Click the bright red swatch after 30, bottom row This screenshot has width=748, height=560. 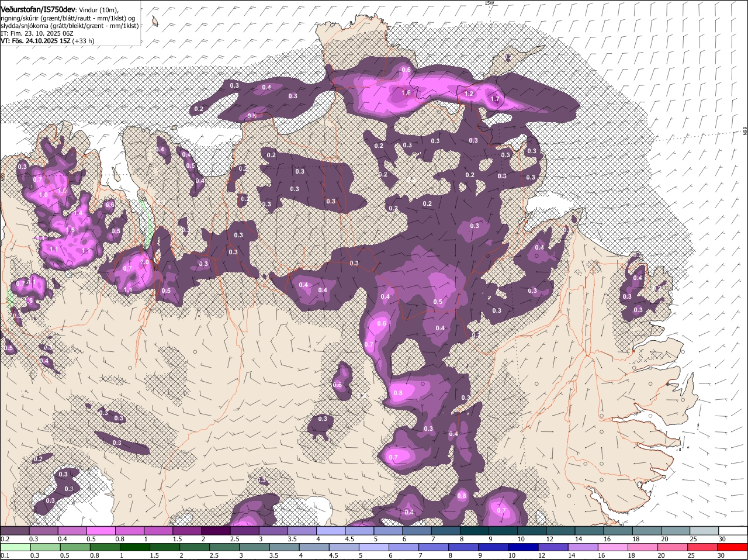coord(733,547)
